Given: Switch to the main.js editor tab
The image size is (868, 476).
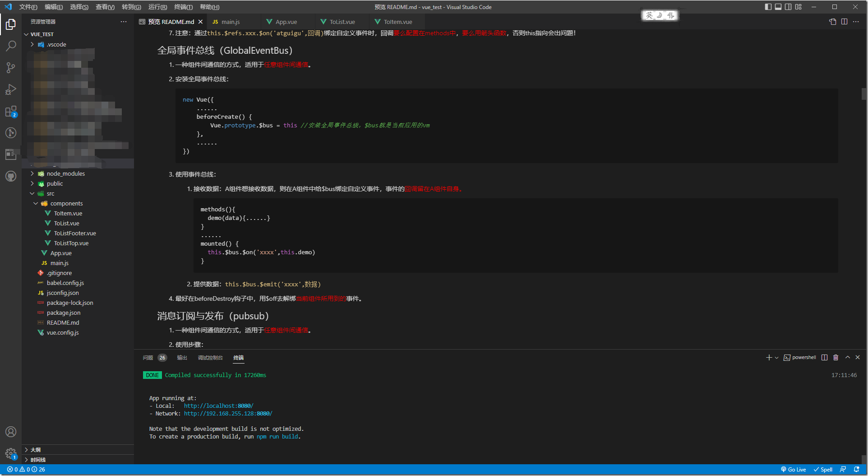Looking at the screenshot, I should point(231,22).
